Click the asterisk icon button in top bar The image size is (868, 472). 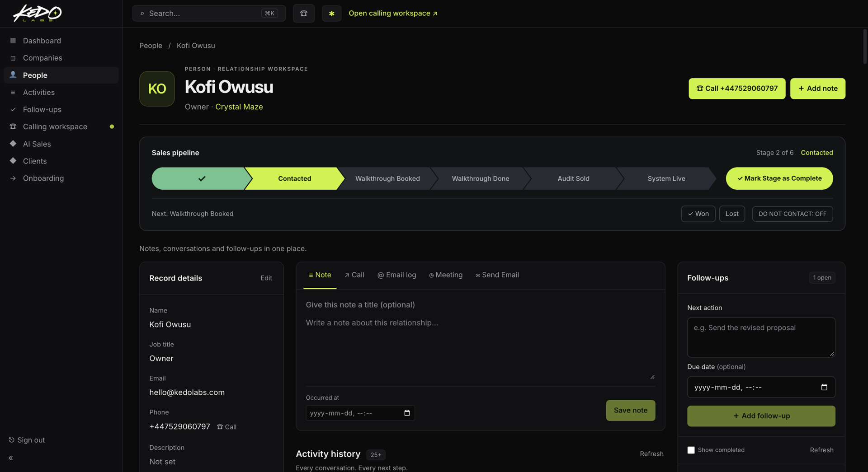pyautogui.click(x=331, y=14)
